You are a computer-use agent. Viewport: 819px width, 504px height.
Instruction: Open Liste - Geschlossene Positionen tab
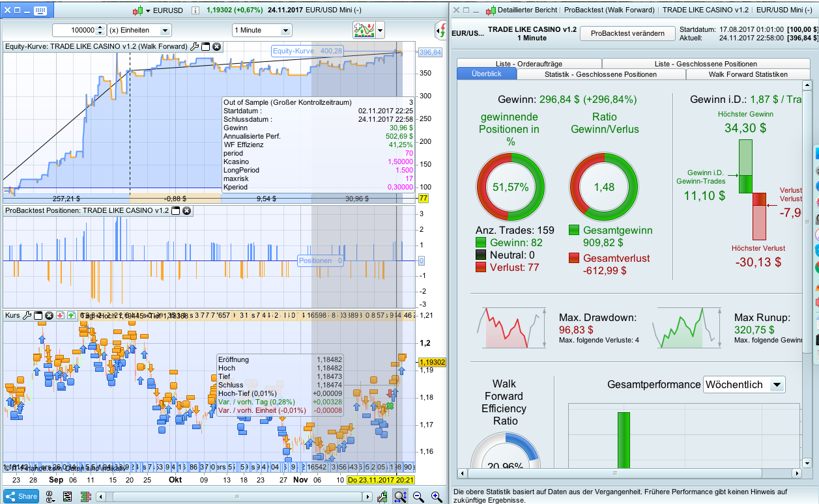(x=706, y=64)
